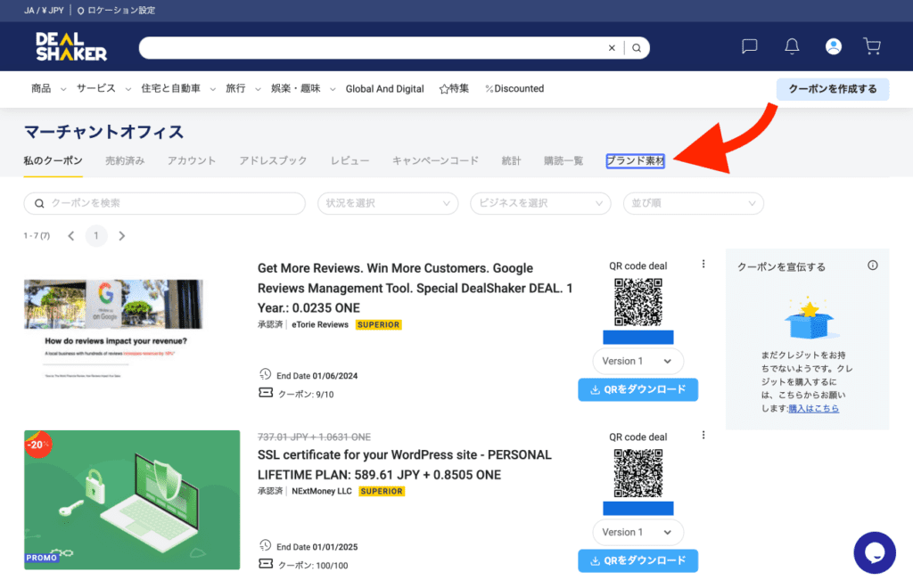Image resolution: width=913 pixels, height=588 pixels.
Task: Click QR code of SSL certificate deal
Action: tap(638, 473)
